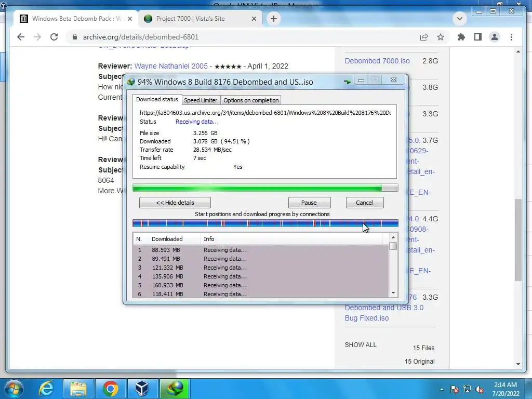532x399 pixels.
Task: Switch to Chrome in taskbar
Action: click(x=110, y=389)
